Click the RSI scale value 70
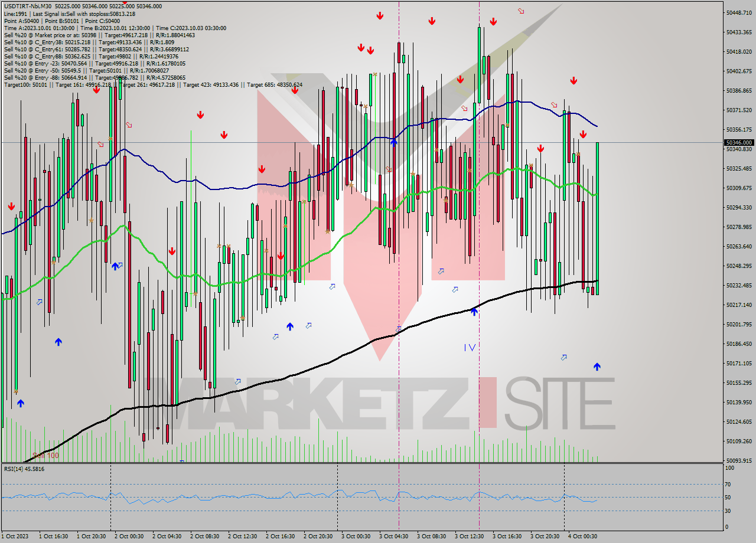Image resolution: width=756 pixels, height=543 pixels. pyautogui.click(x=729, y=484)
